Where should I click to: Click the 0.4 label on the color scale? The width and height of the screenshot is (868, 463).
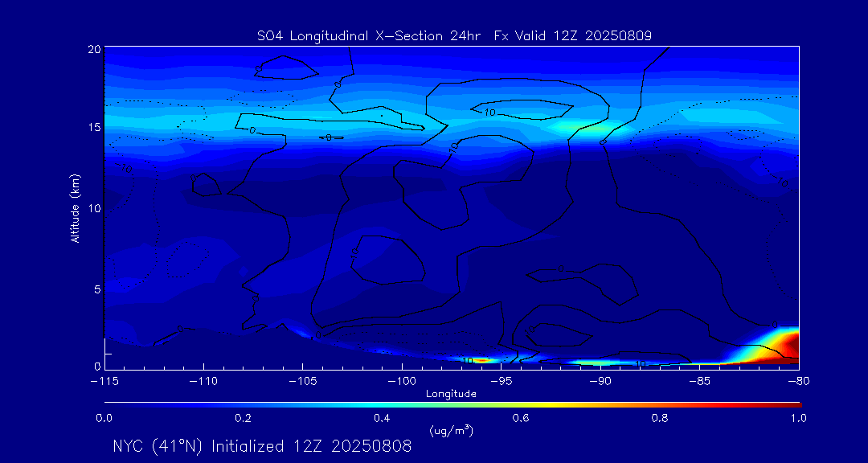click(382, 418)
